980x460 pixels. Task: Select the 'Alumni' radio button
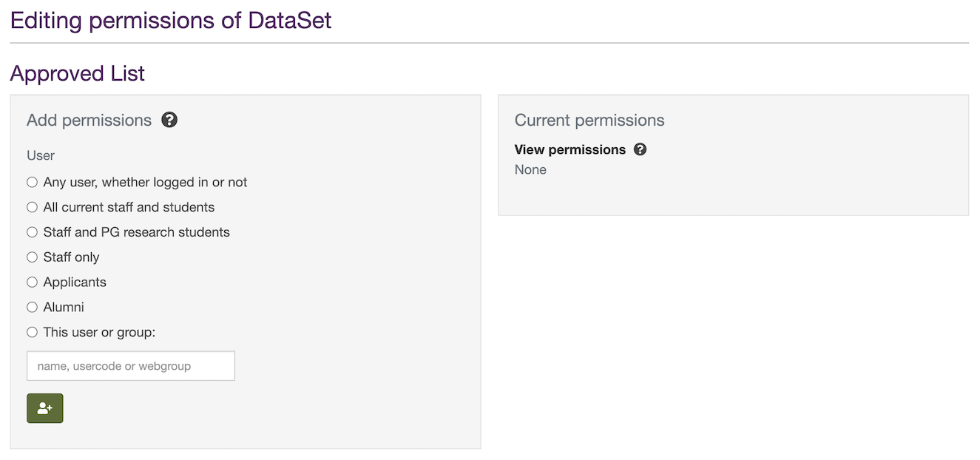click(33, 307)
